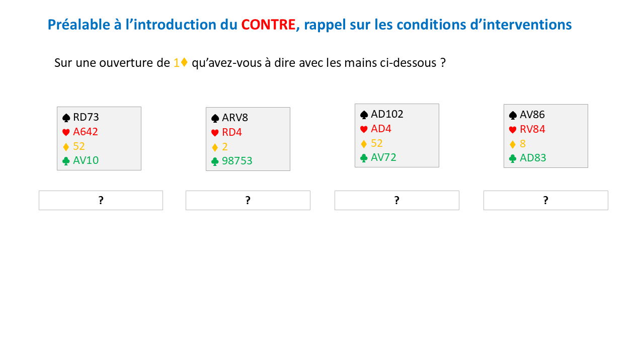Click the spade symbol beside AD102
This screenshot has width=644, height=362.
(364, 115)
